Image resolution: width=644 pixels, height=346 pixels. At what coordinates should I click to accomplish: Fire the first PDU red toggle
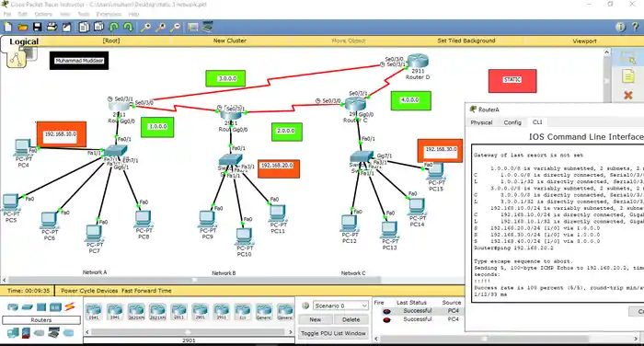coord(386,311)
